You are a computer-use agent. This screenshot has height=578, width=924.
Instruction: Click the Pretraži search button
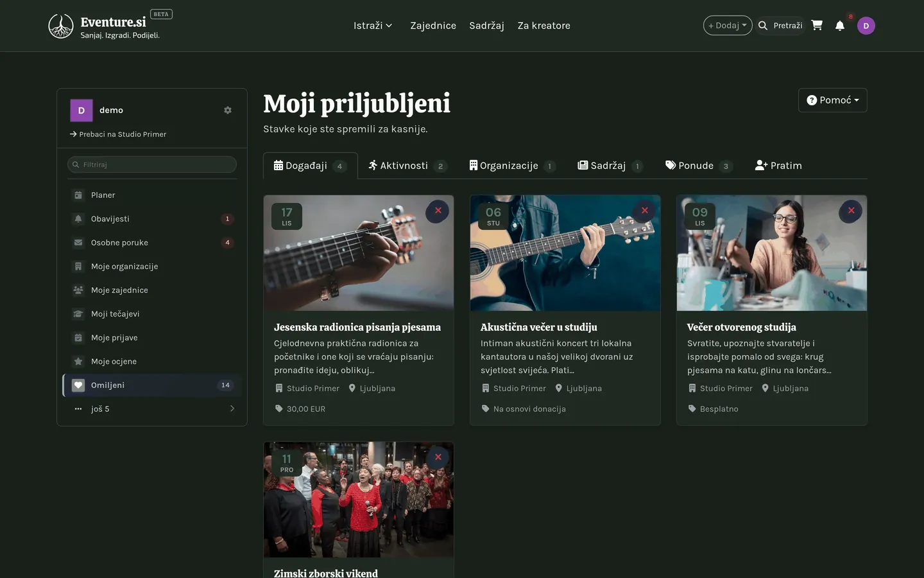tap(780, 26)
